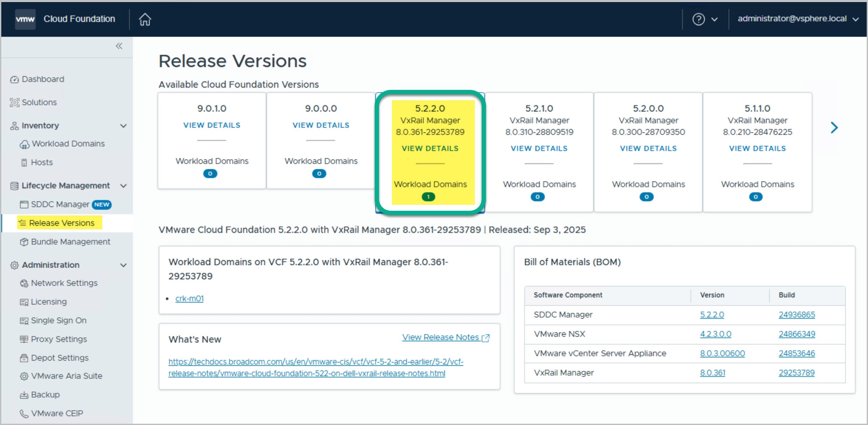This screenshot has height=425, width=868.
Task: Collapse the Administration section
Action: point(123,265)
